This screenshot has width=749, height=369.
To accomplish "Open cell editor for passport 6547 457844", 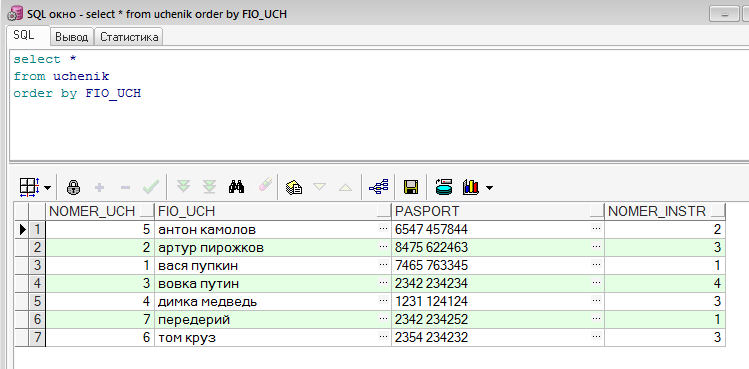I will coord(596,229).
